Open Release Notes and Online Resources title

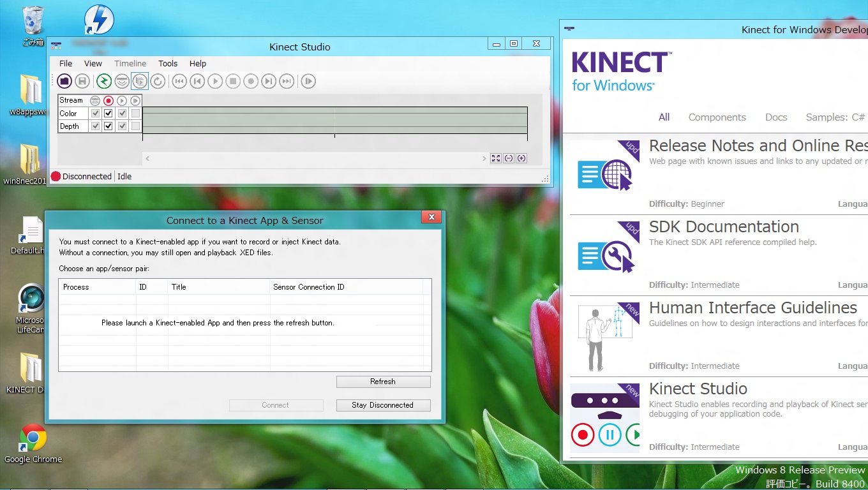tap(758, 145)
